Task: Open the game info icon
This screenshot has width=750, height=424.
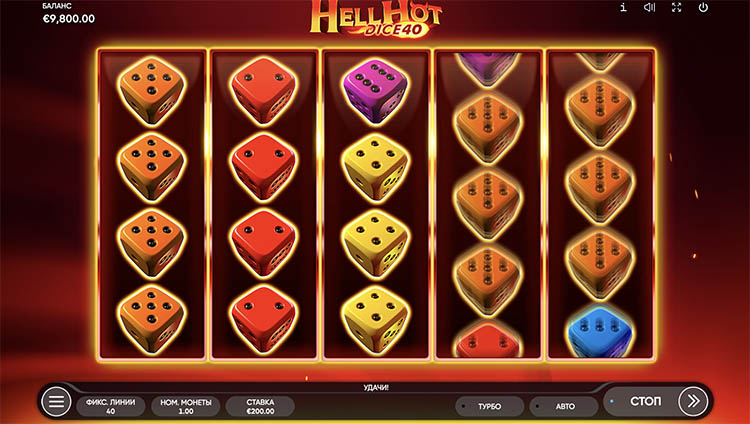Action: point(623,7)
